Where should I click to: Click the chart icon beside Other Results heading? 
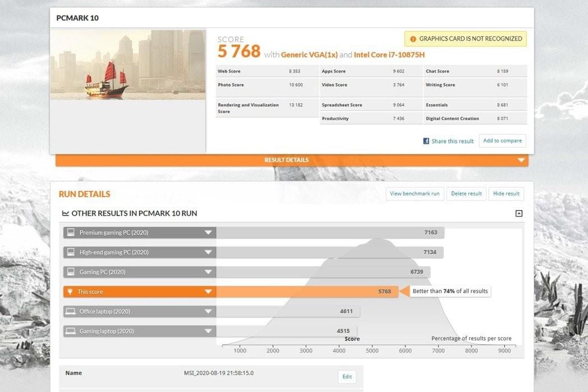pyautogui.click(x=65, y=213)
